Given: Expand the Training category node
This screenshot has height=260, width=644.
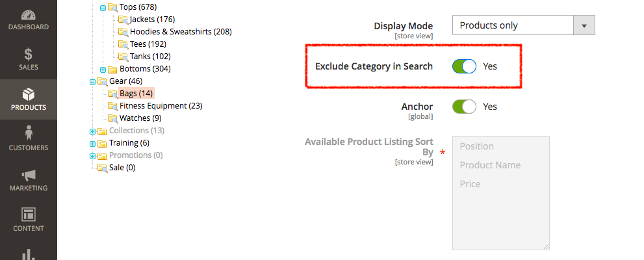Looking at the screenshot, I should click(92, 144).
